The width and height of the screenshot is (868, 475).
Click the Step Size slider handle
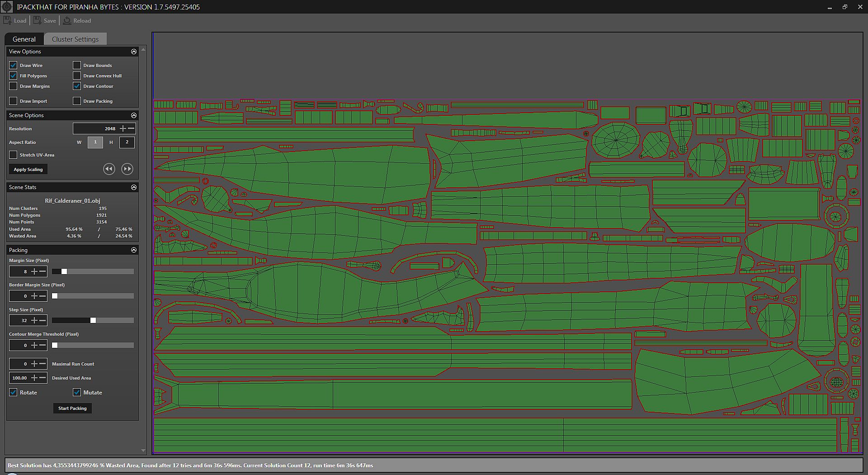[x=93, y=320]
